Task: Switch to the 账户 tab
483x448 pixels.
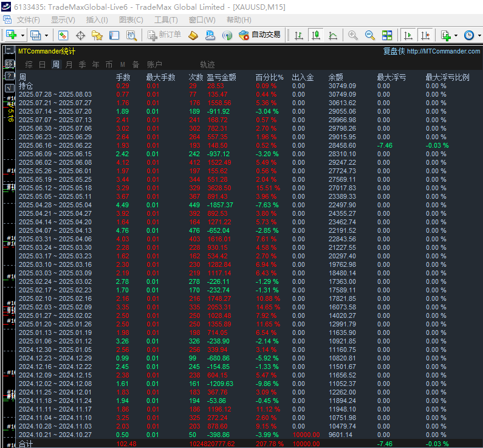Action: (x=154, y=64)
